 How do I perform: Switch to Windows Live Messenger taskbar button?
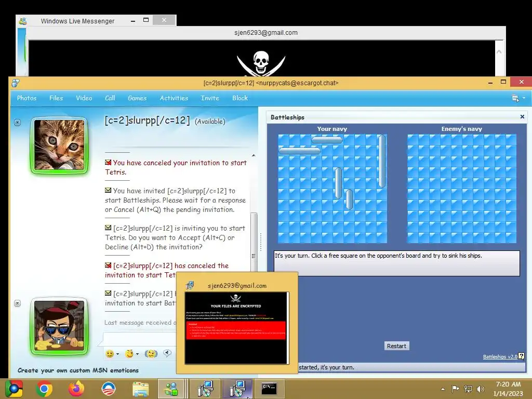pyautogui.click(x=171, y=389)
